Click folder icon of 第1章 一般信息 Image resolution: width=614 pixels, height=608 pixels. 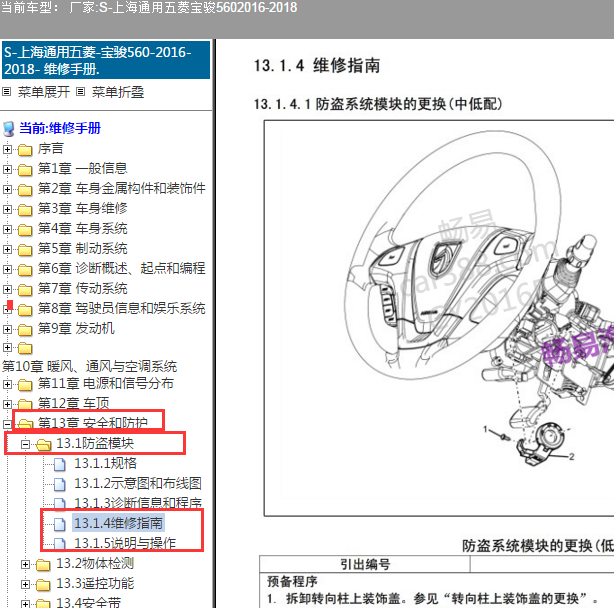[25, 170]
